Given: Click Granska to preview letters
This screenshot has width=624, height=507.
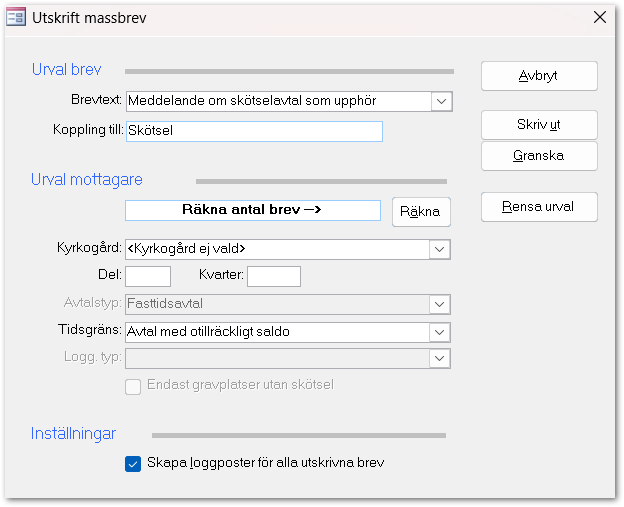Looking at the screenshot, I should coord(539,156).
